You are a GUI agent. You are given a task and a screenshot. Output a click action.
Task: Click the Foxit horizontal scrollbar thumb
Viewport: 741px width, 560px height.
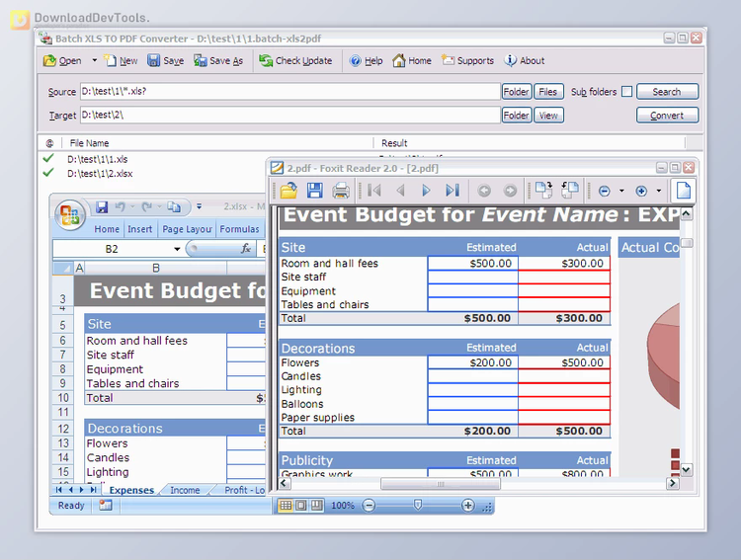(x=441, y=483)
